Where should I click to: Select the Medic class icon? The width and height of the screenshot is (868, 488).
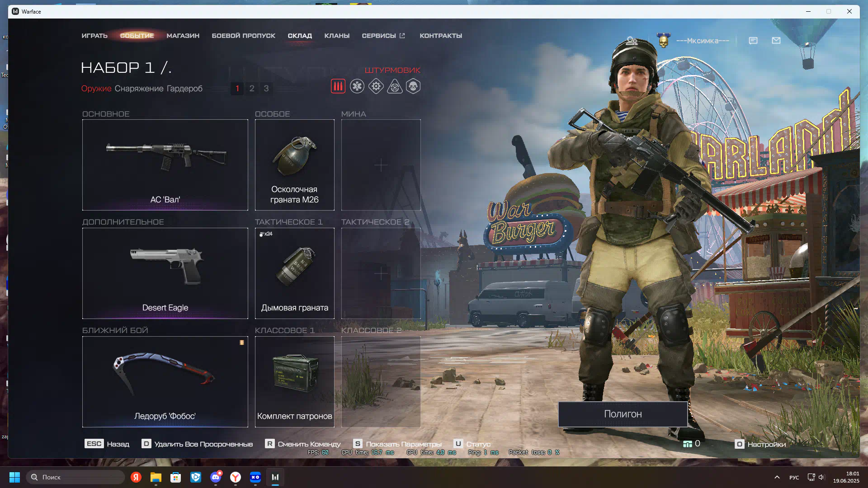357,86
